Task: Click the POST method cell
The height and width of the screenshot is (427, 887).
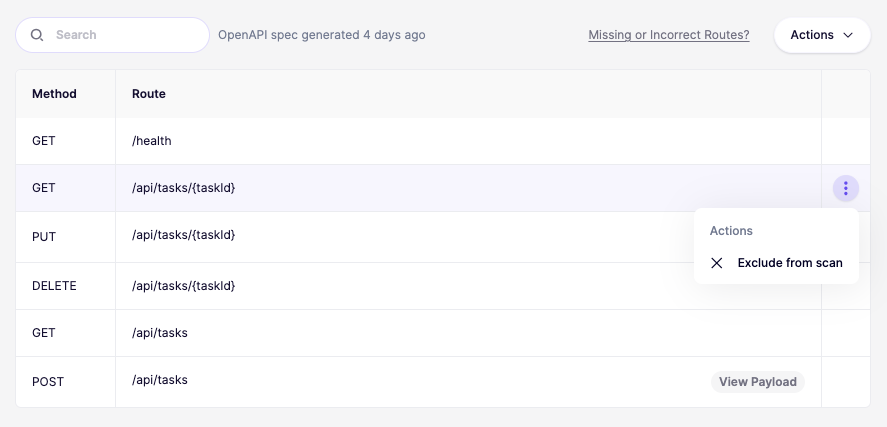Action: [48, 382]
